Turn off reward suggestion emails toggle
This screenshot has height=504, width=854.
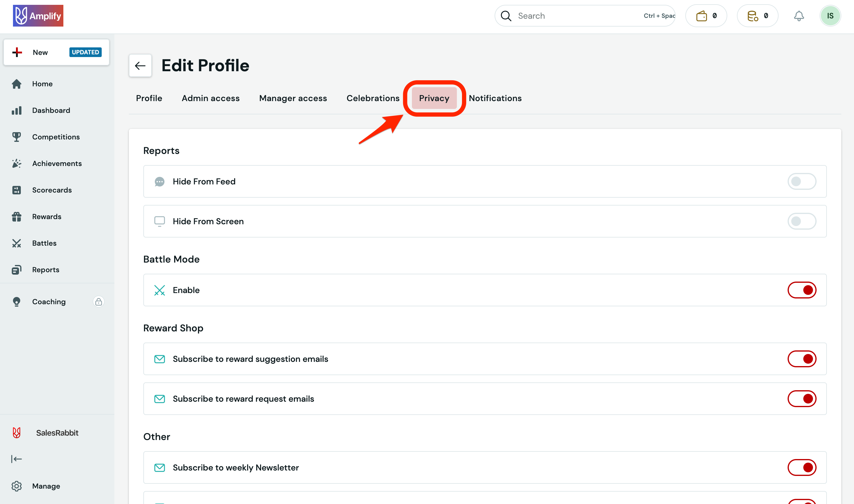coord(801,359)
